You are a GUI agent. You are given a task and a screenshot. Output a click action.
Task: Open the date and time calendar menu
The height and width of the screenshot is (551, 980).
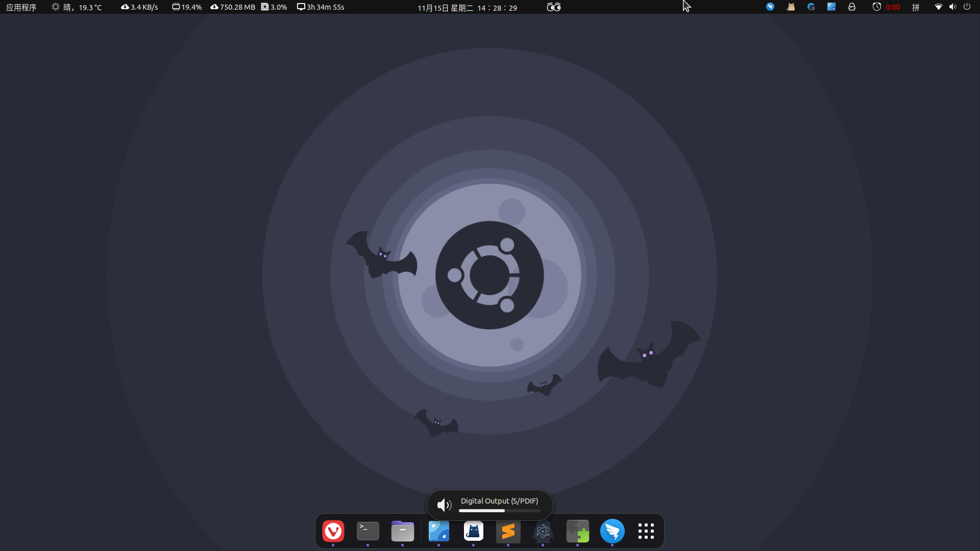[x=467, y=8]
